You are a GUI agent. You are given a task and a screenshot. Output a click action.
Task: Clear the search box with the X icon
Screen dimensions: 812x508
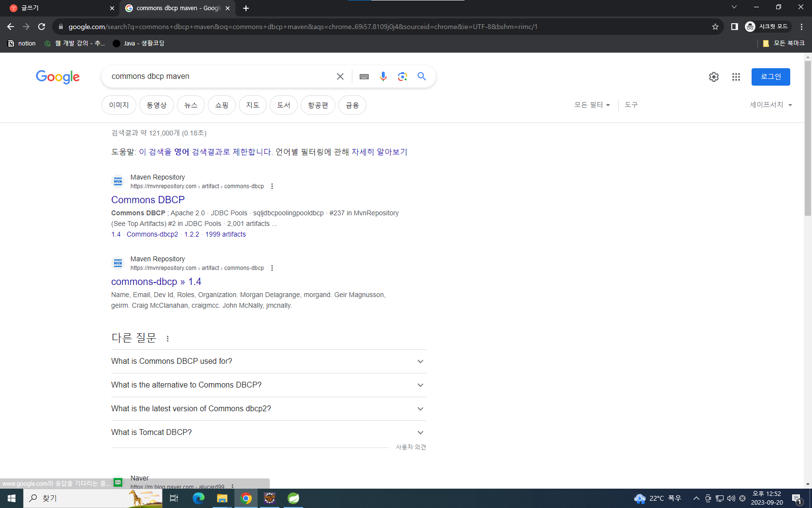click(340, 76)
